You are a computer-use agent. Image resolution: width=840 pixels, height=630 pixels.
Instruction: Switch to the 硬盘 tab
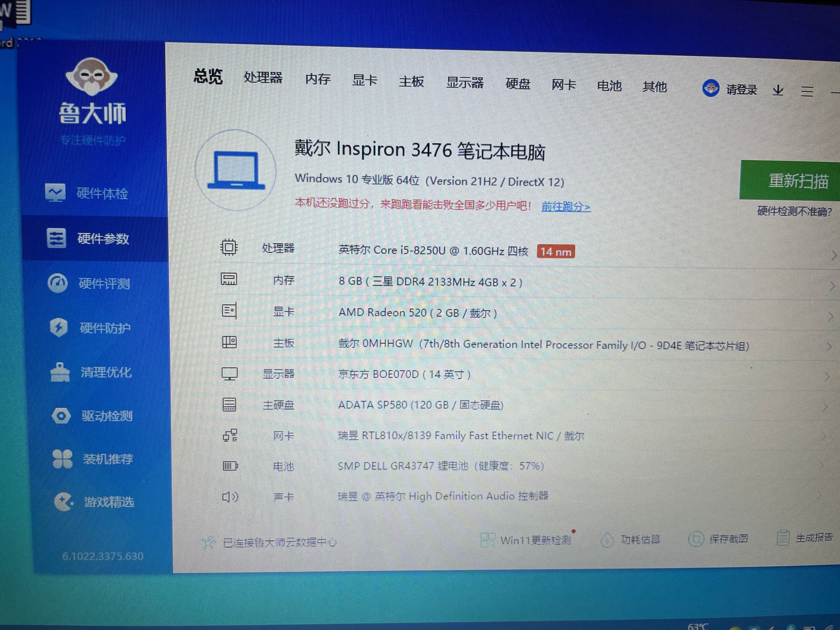pyautogui.click(x=518, y=84)
